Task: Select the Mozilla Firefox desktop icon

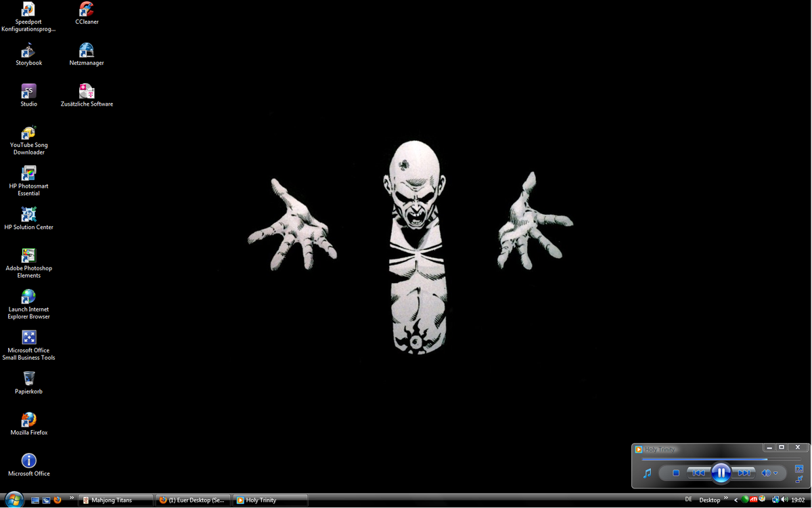Action: click(28, 425)
